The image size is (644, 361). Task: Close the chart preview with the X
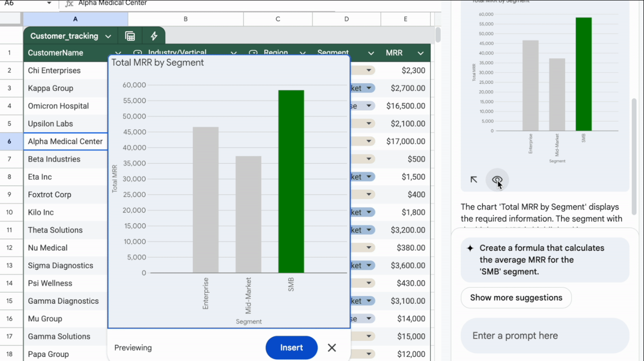[x=332, y=348]
